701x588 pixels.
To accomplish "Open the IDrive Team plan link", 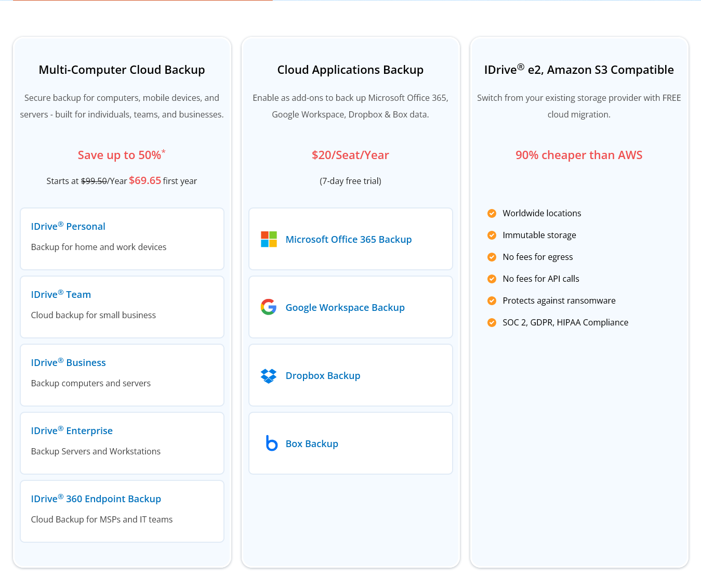I will pyautogui.click(x=61, y=295).
